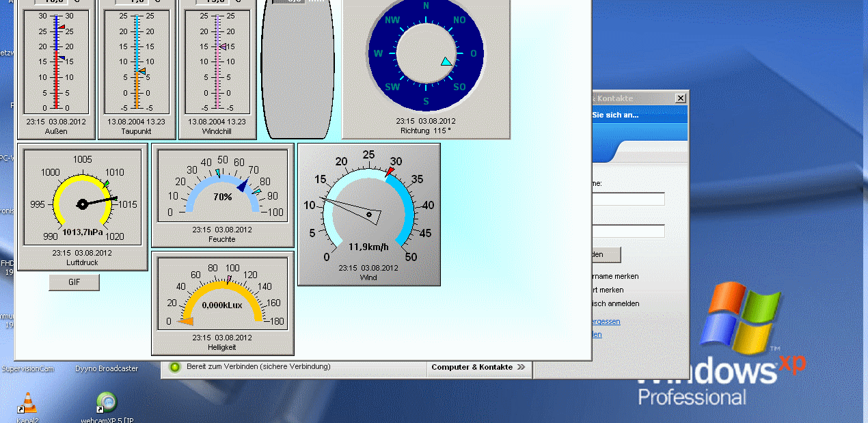Click the upper login name input field
This screenshot has height=423, width=868.
pos(628,199)
